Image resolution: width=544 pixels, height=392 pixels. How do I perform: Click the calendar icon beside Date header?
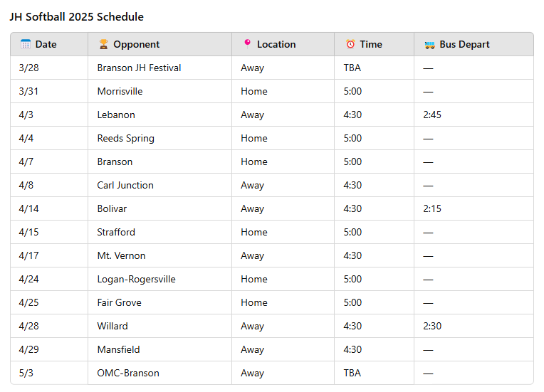coord(26,44)
